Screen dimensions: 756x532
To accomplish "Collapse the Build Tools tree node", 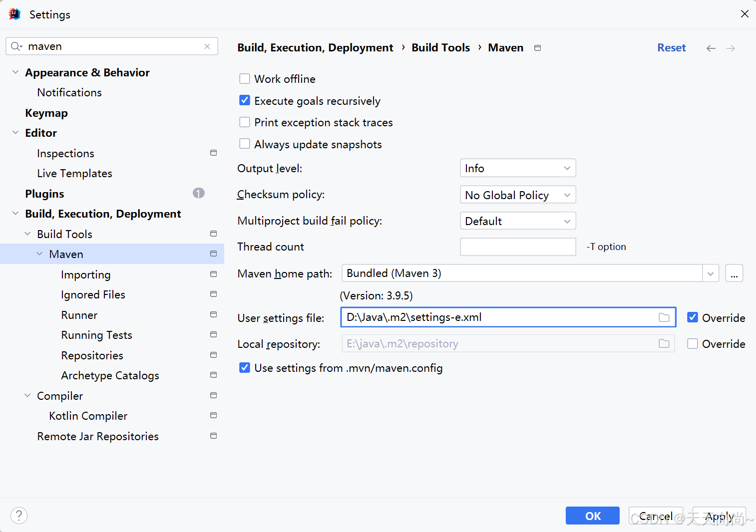I will click(27, 234).
